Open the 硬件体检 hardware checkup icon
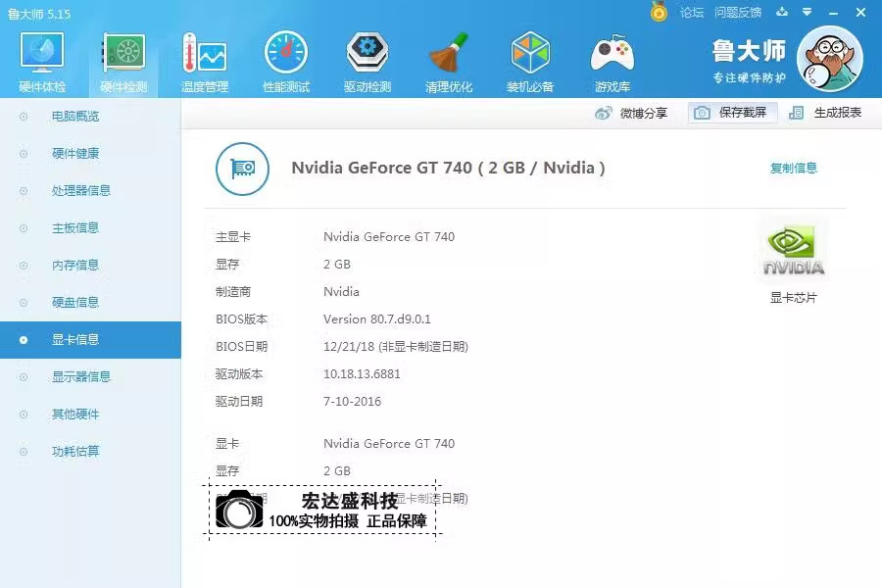Viewport: 882px width, 588px height. pos(42,62)
